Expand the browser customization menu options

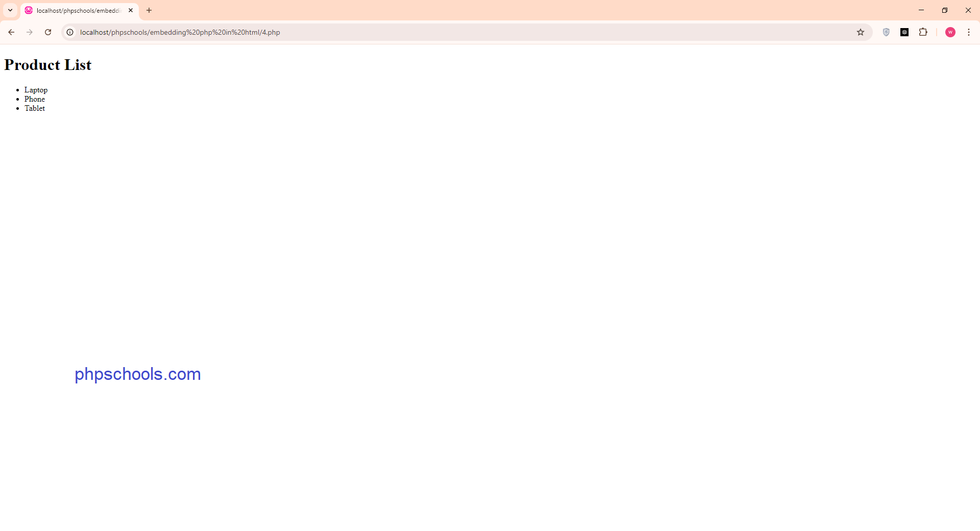pyautogui.click(x=969, y=32)
